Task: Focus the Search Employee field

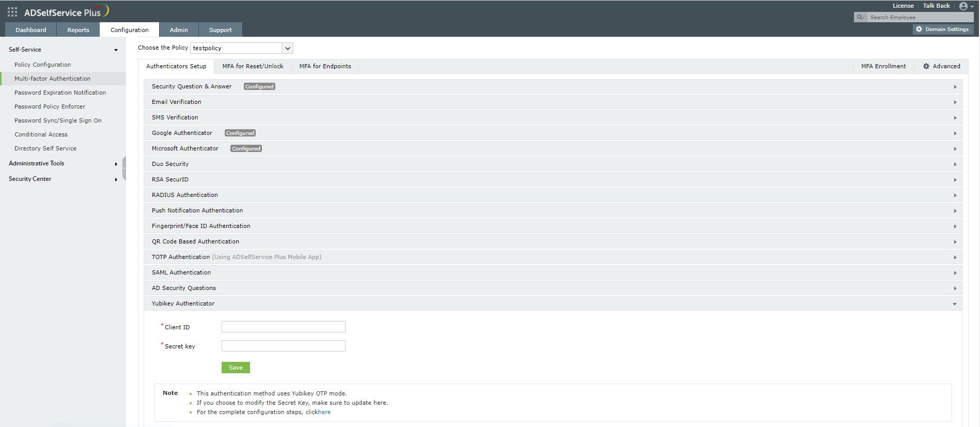Action: [x=921, y=18]
